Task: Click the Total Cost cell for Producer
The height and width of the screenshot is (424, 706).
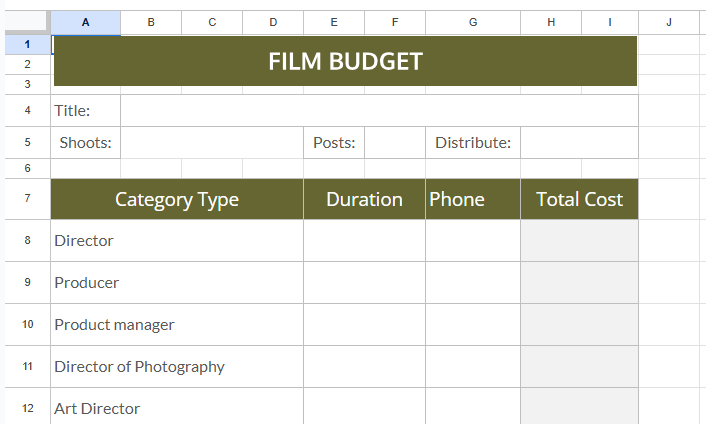Action: [x=579, y=283]
